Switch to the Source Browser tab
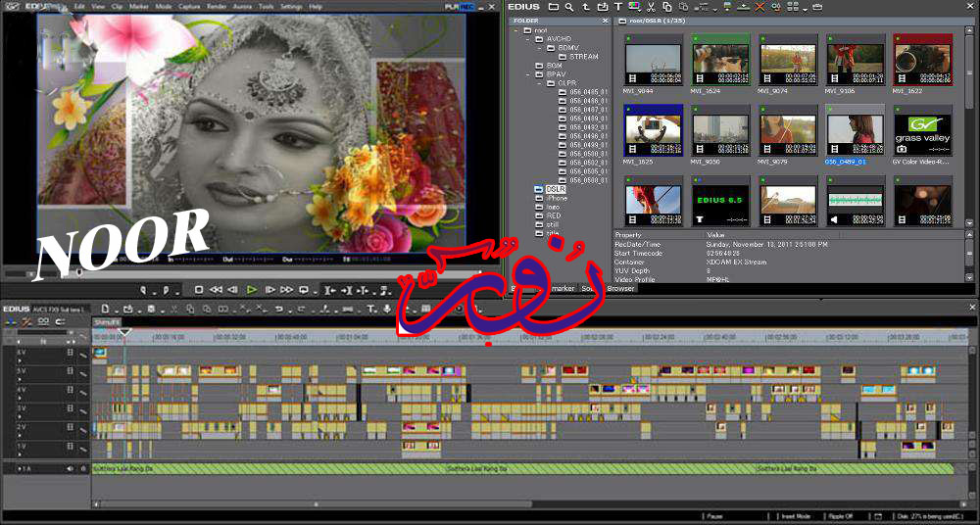This screenshot has height=525, width=980. 609,288
